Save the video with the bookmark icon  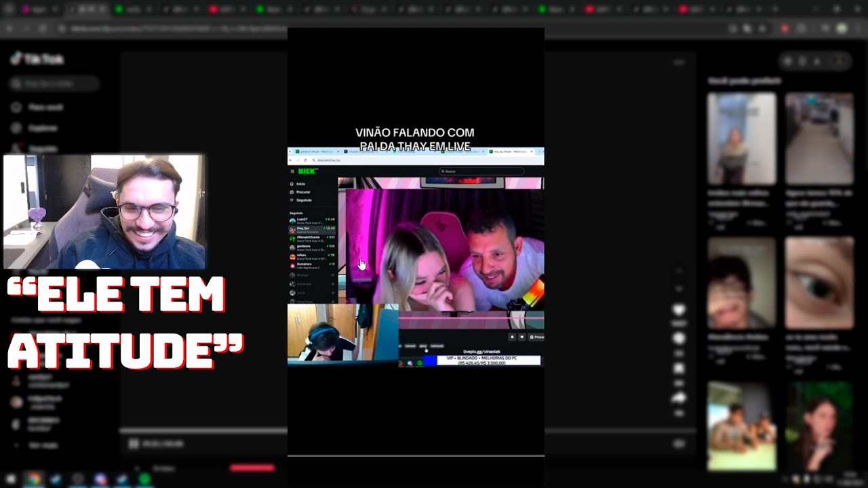pyautogui.click(x=679, y=369)
